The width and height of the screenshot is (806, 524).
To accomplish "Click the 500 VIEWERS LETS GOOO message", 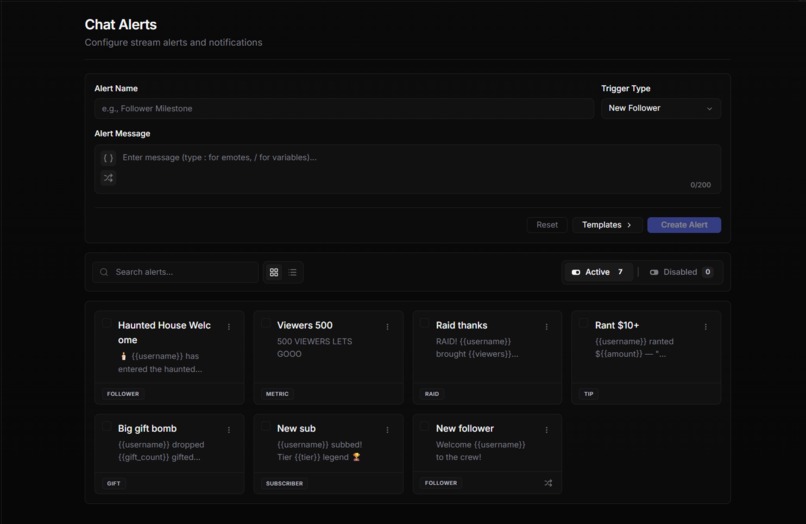I will click(315, 348).
